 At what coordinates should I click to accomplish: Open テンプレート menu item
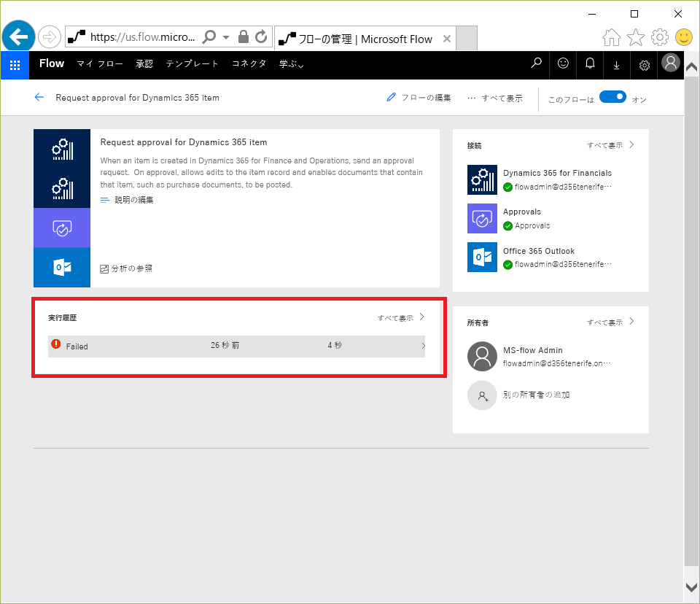point(192,64)
